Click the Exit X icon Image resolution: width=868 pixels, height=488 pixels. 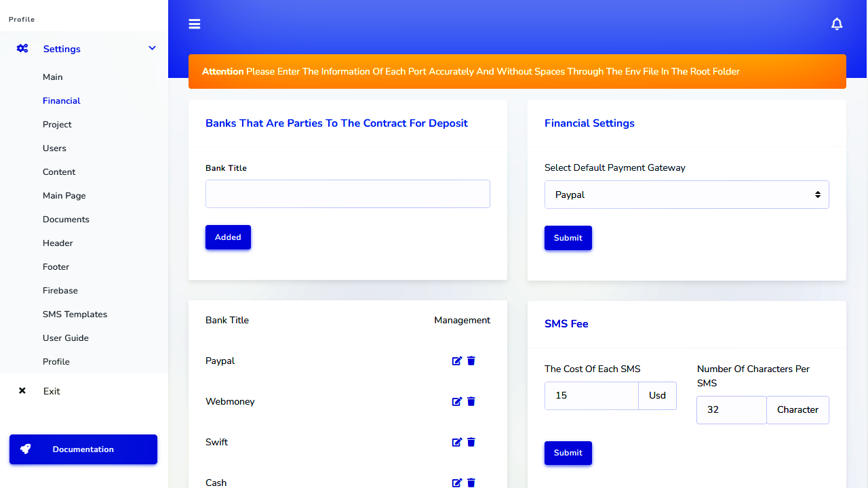click(x=22, y=390)
